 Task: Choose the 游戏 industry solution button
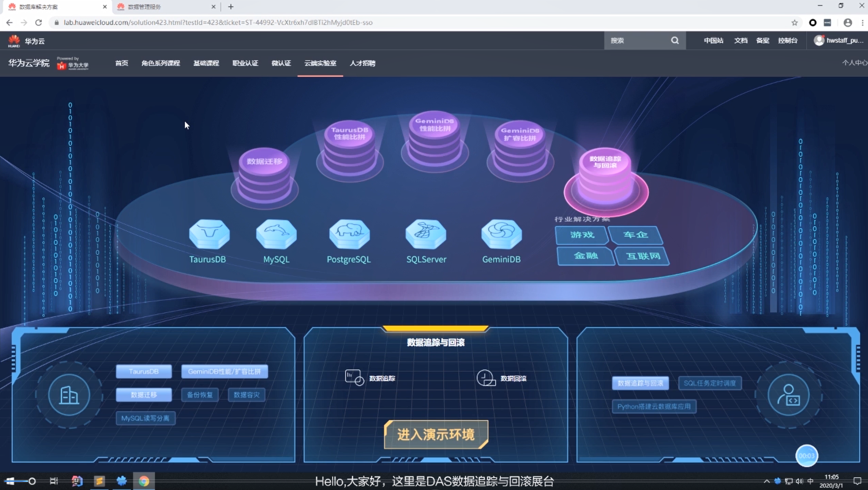(x=582, y=235)
